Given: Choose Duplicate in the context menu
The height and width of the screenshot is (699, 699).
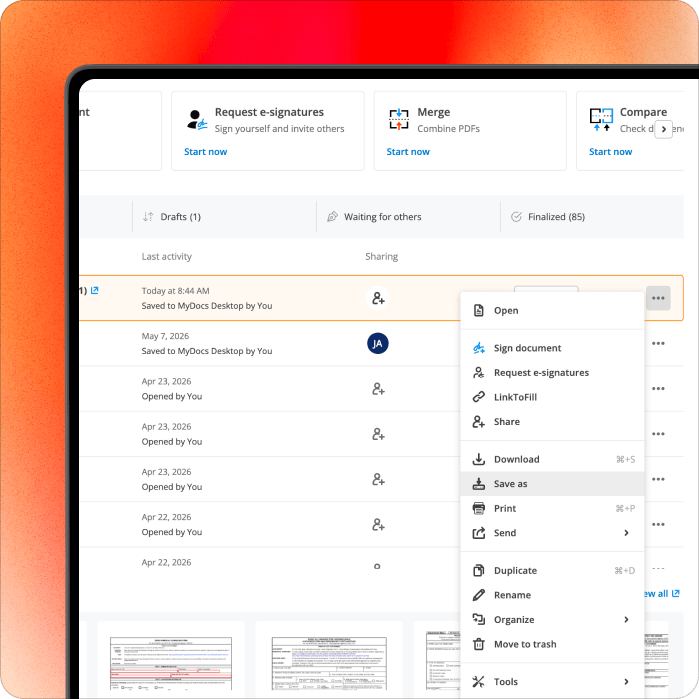Looking at the screenshot, I should (x=552, y=571).
